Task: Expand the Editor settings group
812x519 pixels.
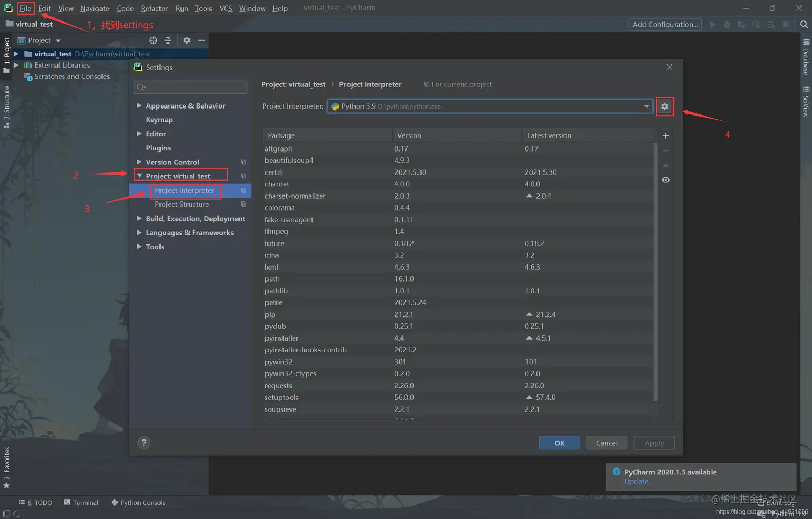Action: point(139,134)
